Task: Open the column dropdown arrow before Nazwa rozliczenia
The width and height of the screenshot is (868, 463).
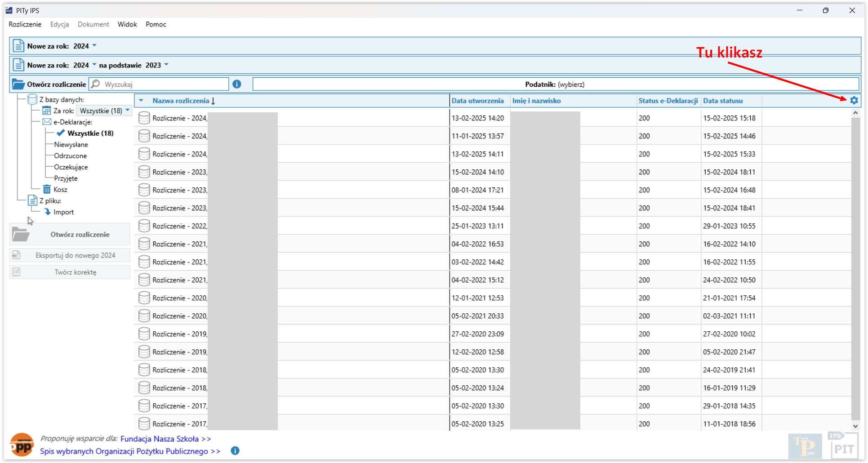Action: pyautogui.click(x=141, y=101)
